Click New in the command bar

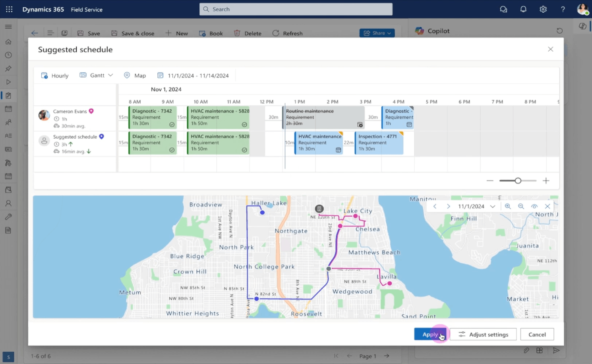[x=176, y=33]
